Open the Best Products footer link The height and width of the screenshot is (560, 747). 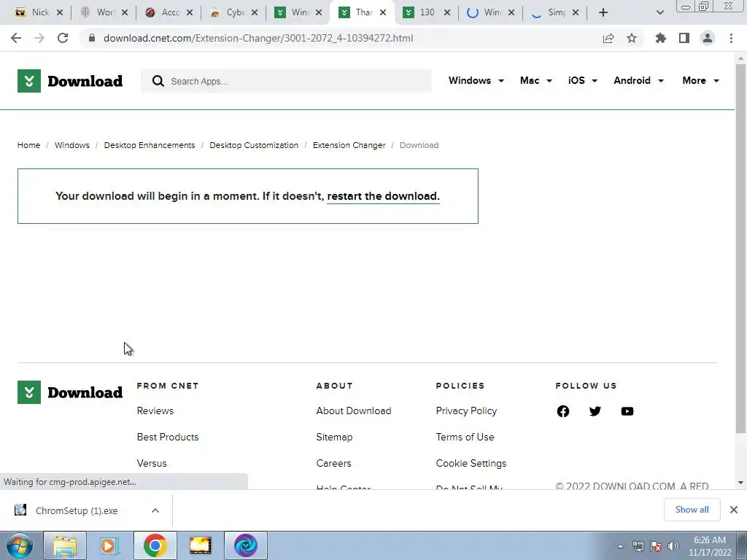point(168,437)
